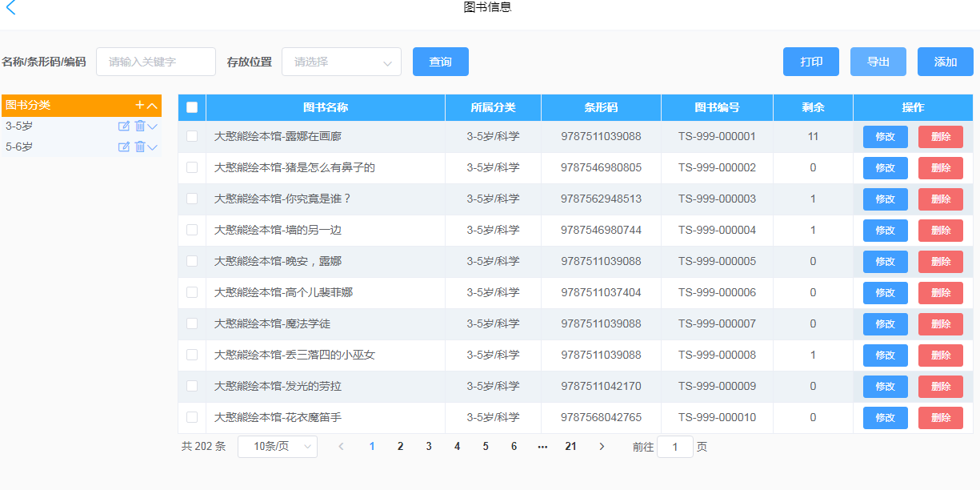Go to page 4
980x490 pixels.
coord(458,447)
